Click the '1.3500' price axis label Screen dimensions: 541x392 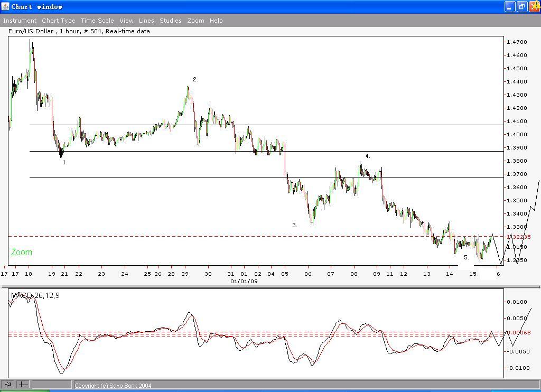[x=517, y=200]
